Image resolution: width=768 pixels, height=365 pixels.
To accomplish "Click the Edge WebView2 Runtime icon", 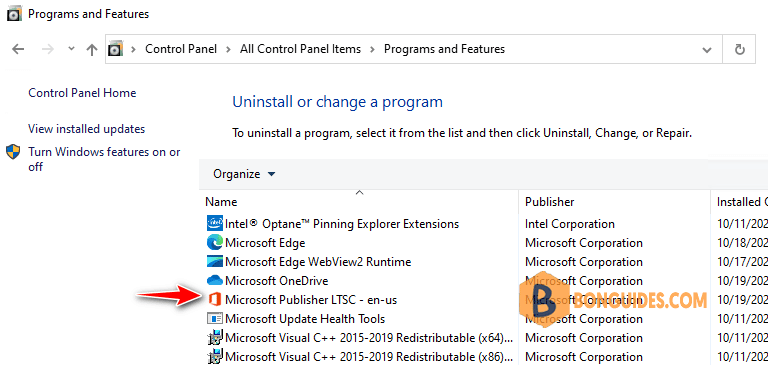I will 215,262.
